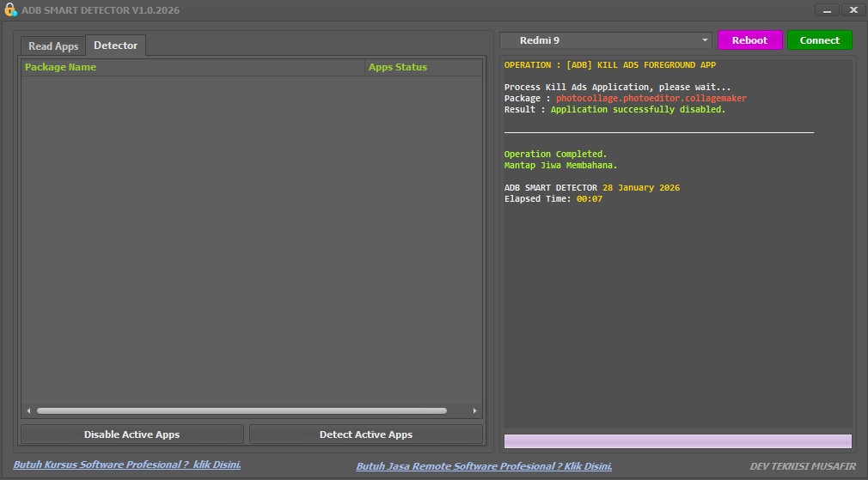Close the ADB Smart Detector window
The image size is (868, 480).
[853, 10]
